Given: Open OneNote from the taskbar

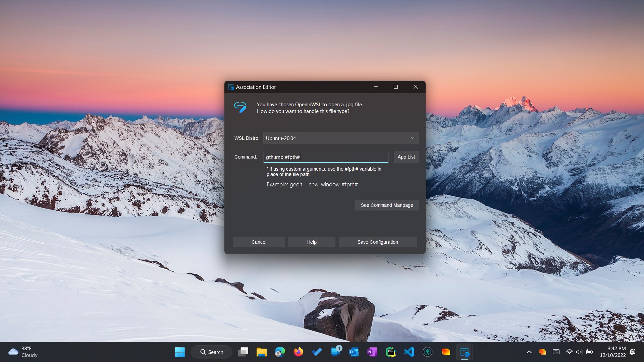Looking at the screenshot, I should click(x=372, y=352).
